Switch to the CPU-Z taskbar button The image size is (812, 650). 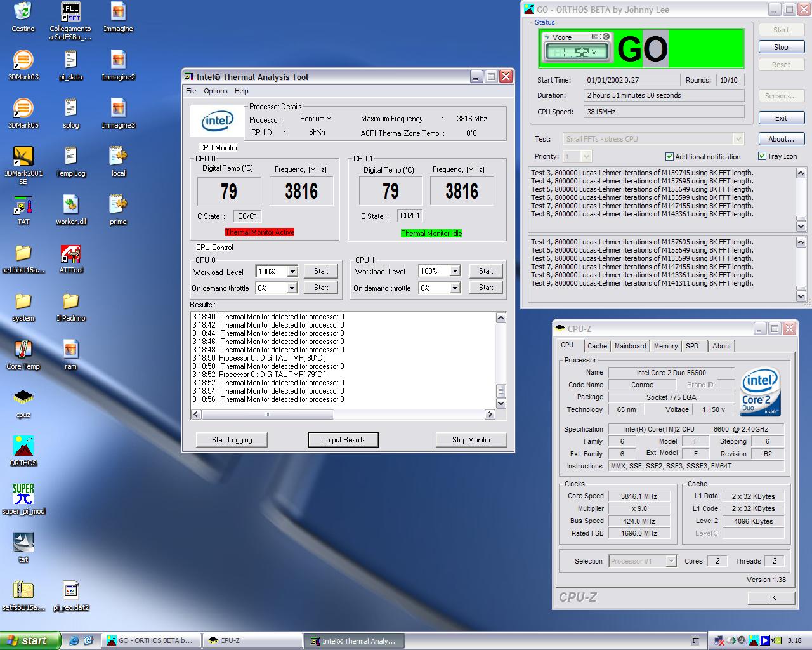pyautogui.click(x=252, y=640)
